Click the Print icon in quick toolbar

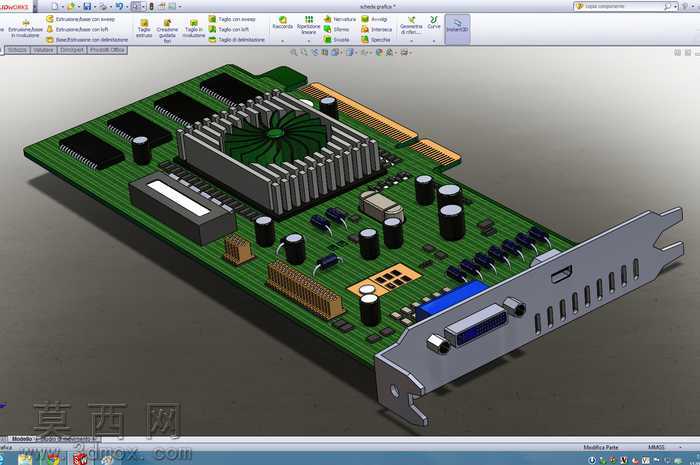pyautogui.click(x=103, y=6)
